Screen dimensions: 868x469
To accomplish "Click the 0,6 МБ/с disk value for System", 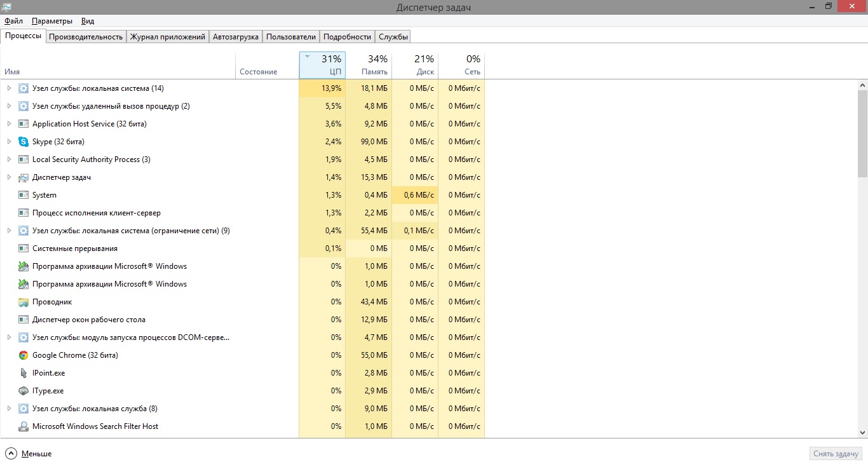I will [x=419, y=195].
